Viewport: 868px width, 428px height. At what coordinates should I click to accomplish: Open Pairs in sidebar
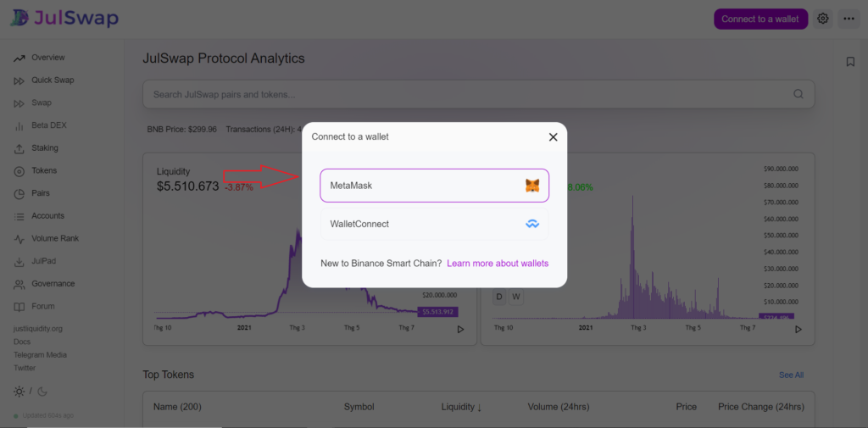pos(41,193)
